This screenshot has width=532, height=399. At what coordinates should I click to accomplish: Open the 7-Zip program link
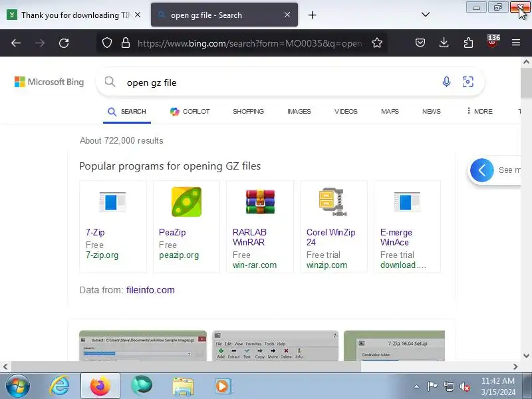[x=95, y=232]
